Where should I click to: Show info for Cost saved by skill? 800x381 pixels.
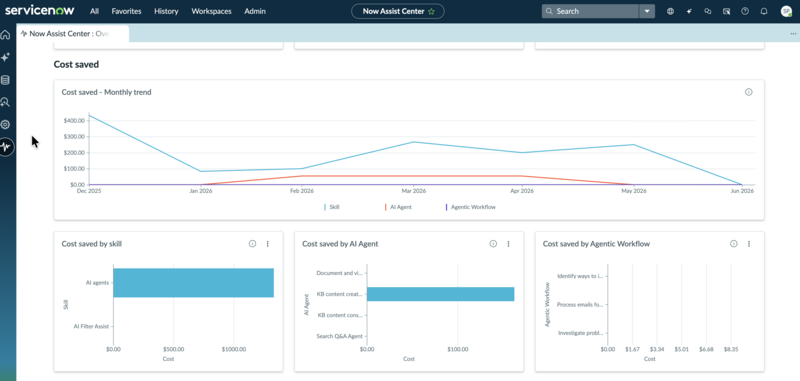[252, 244]
